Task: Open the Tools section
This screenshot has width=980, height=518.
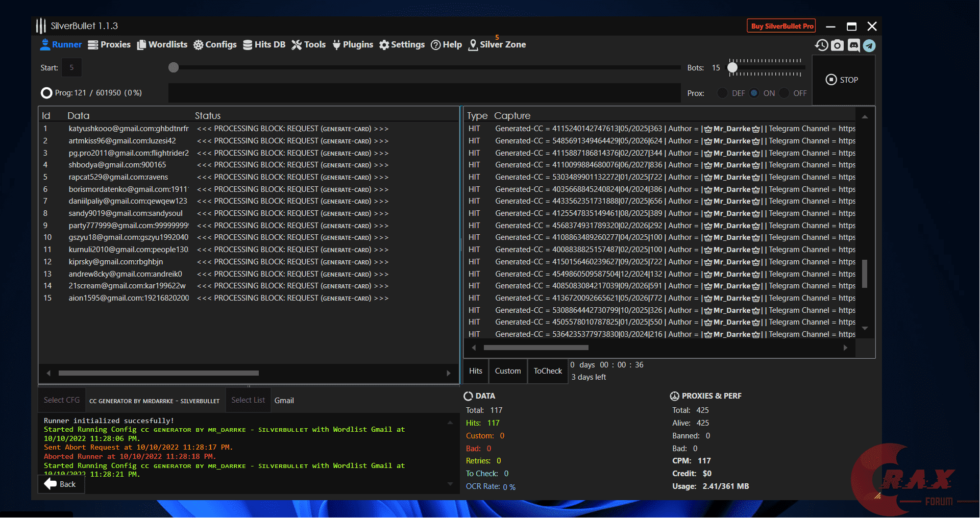Action: pyautogui.click(x=308, y=45)
